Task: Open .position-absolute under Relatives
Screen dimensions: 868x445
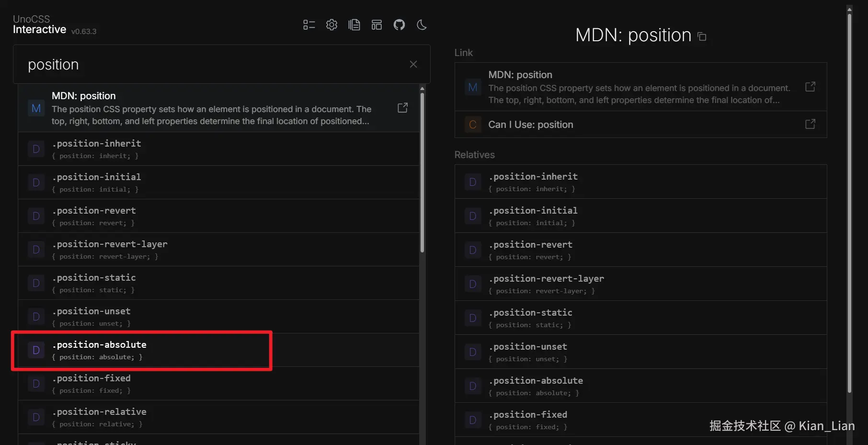Action: [640, 386]
